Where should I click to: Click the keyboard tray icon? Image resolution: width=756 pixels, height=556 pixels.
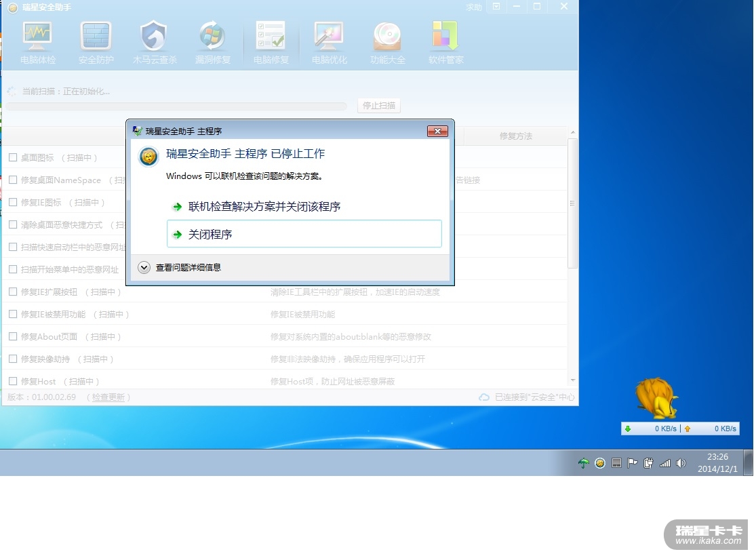click(x=616, y=463)
